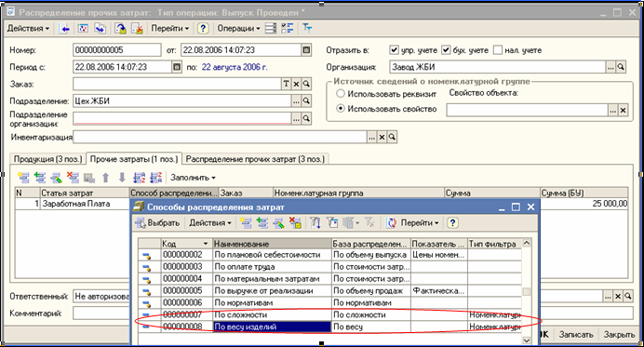Select the Использовать реквизит radio button

(340, 94)
